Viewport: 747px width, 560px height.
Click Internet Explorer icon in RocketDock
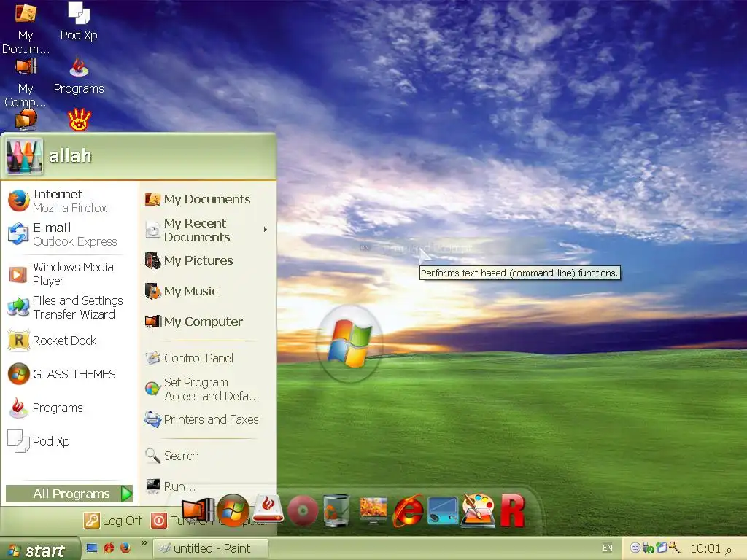pyautogui.click(x=408, y=510)
